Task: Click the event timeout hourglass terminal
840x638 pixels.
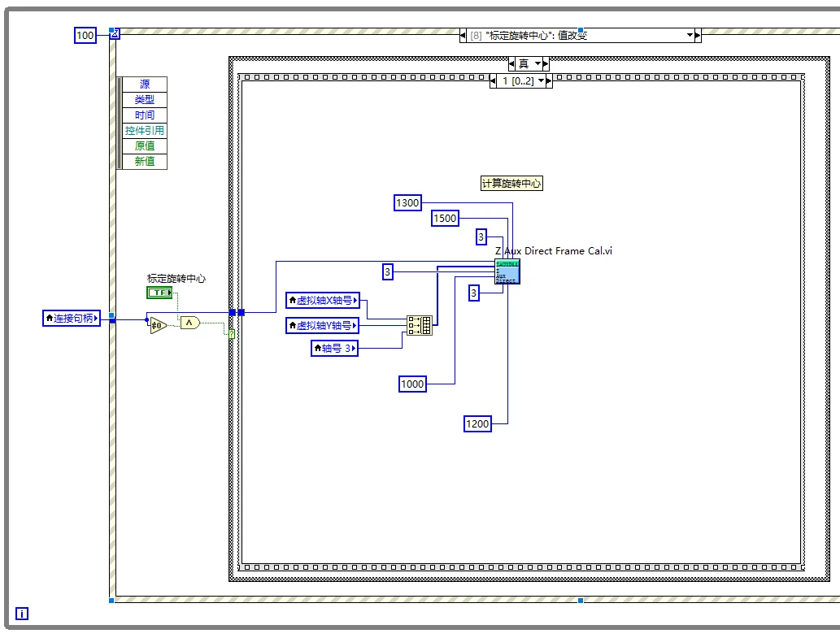Action: (115, 34)
